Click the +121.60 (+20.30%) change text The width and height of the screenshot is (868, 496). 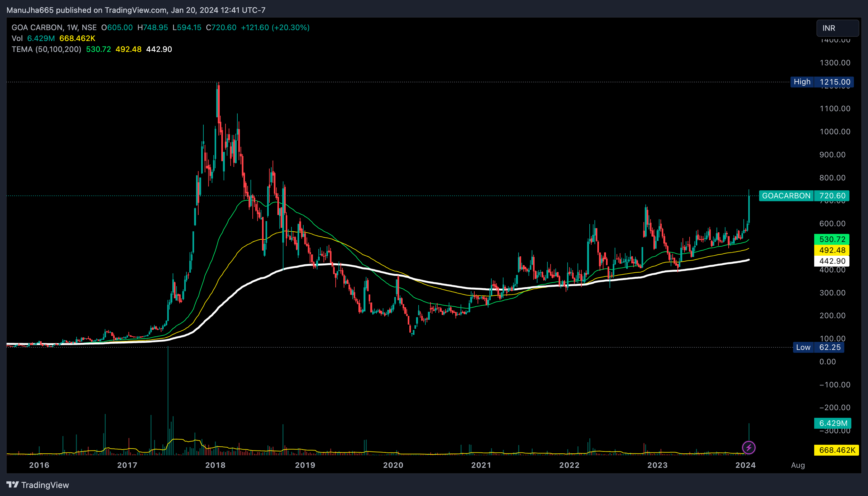[275, 28]
